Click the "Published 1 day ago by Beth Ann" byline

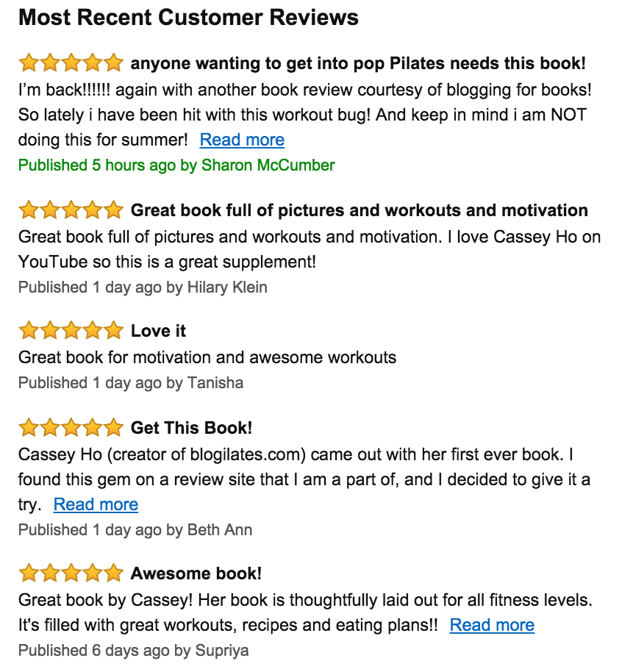135,529
